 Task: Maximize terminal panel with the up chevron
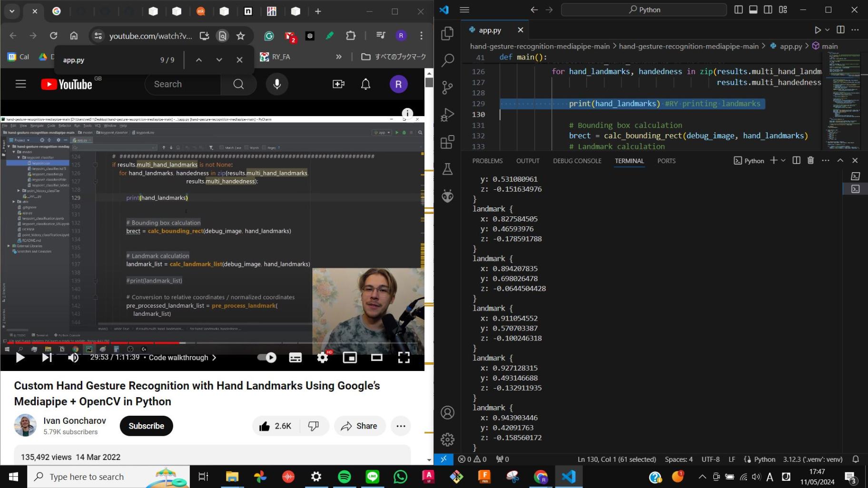pyautogui.click(x=840, y=160)
